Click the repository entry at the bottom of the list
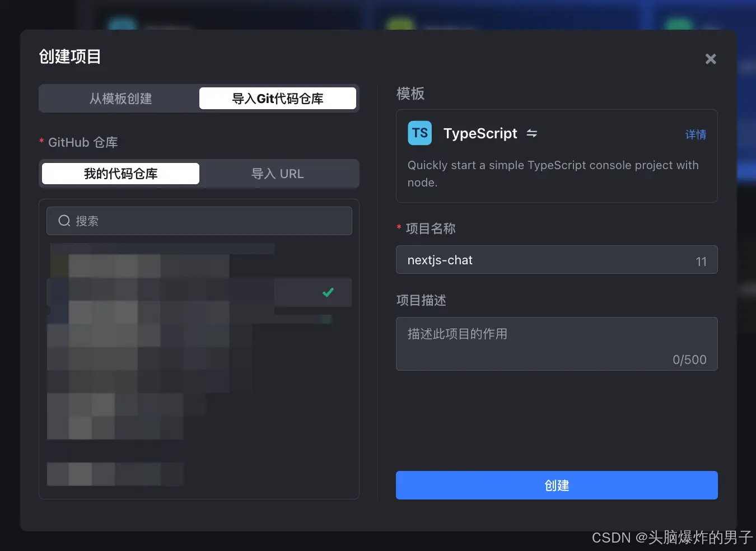The image size is (756, 551). (115, 473)
